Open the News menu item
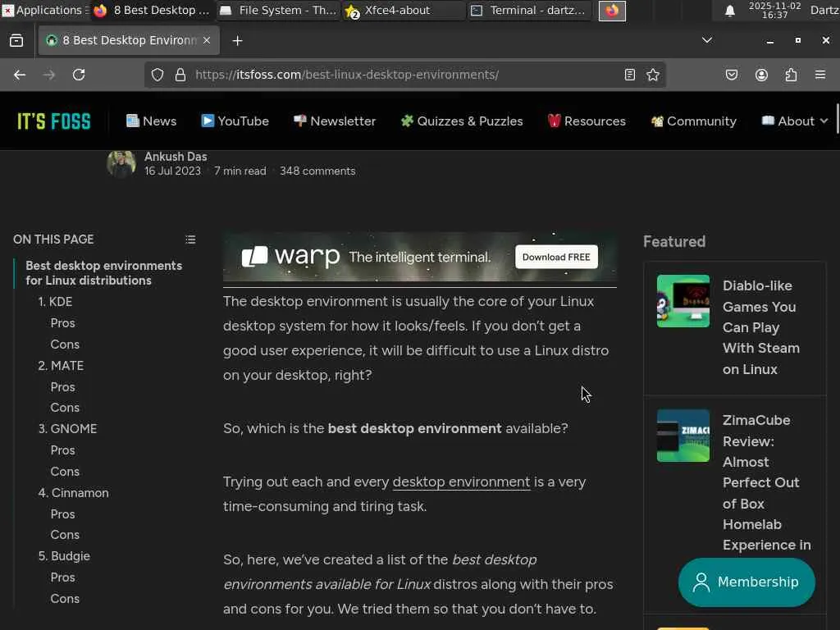This screenshot has width=840, height=630. click(151, 121)
